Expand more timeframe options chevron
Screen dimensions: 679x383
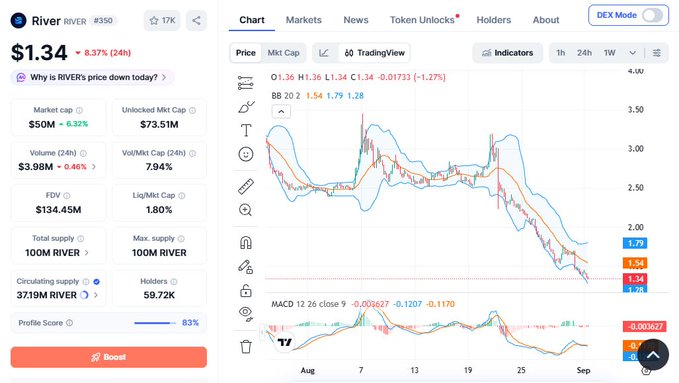point(633,53)
